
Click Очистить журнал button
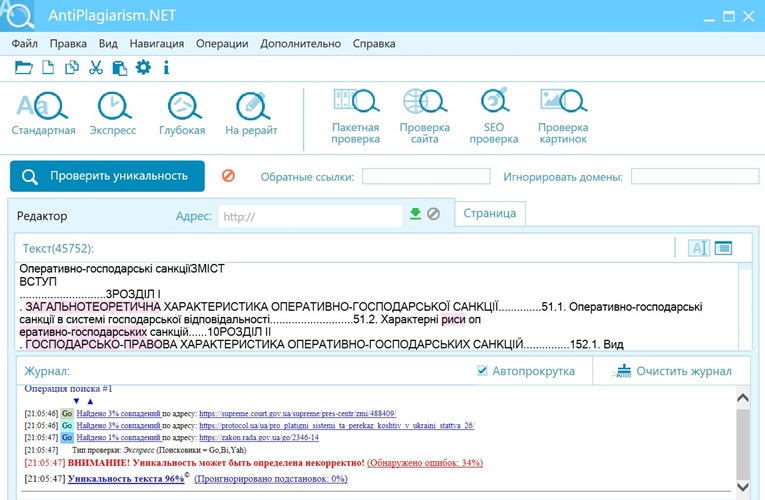673,371
